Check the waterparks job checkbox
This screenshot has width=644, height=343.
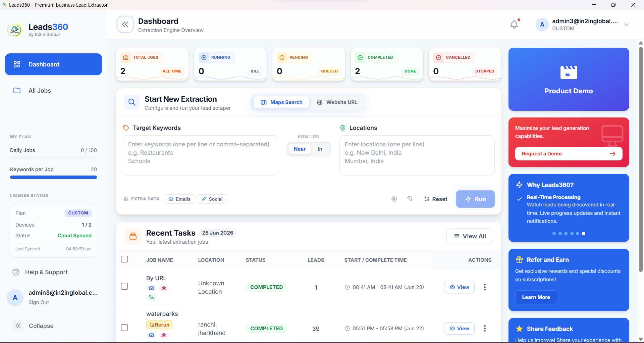tap(124, 328)
